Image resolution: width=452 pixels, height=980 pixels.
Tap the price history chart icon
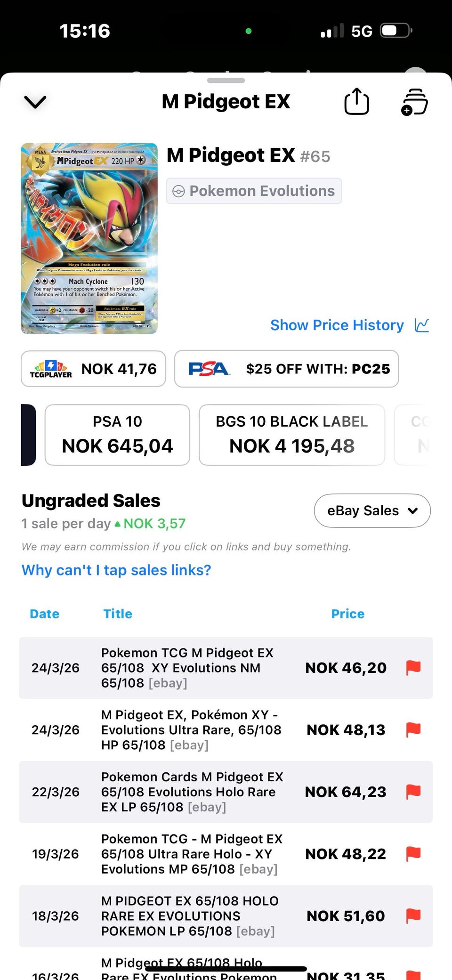coord(422,325)
